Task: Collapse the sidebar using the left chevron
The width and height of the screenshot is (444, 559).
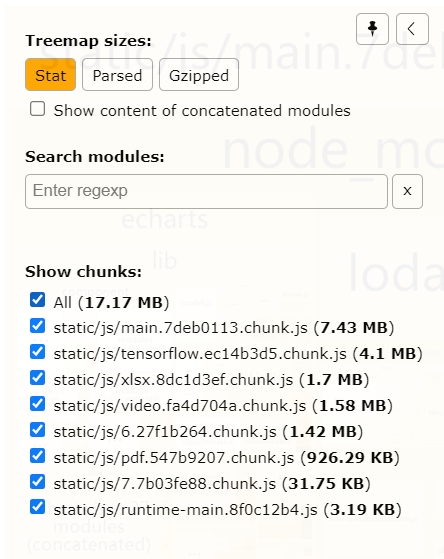Action: (412, 29)
